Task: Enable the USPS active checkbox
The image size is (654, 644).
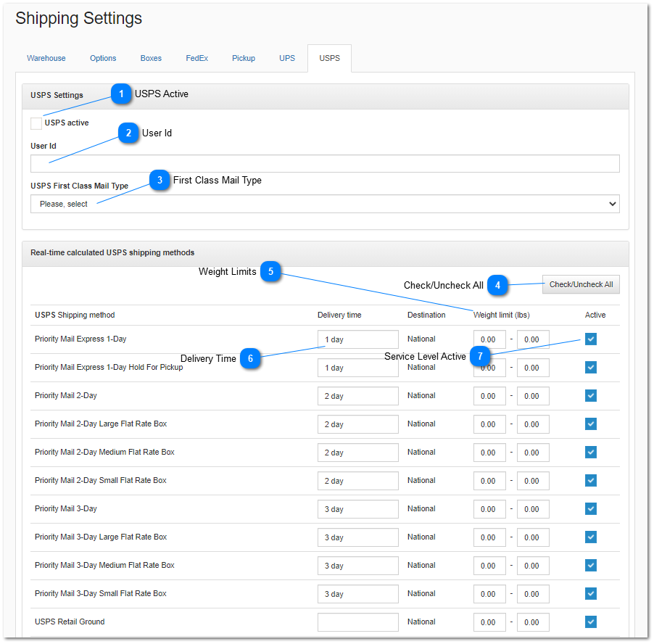Action: 36,123
